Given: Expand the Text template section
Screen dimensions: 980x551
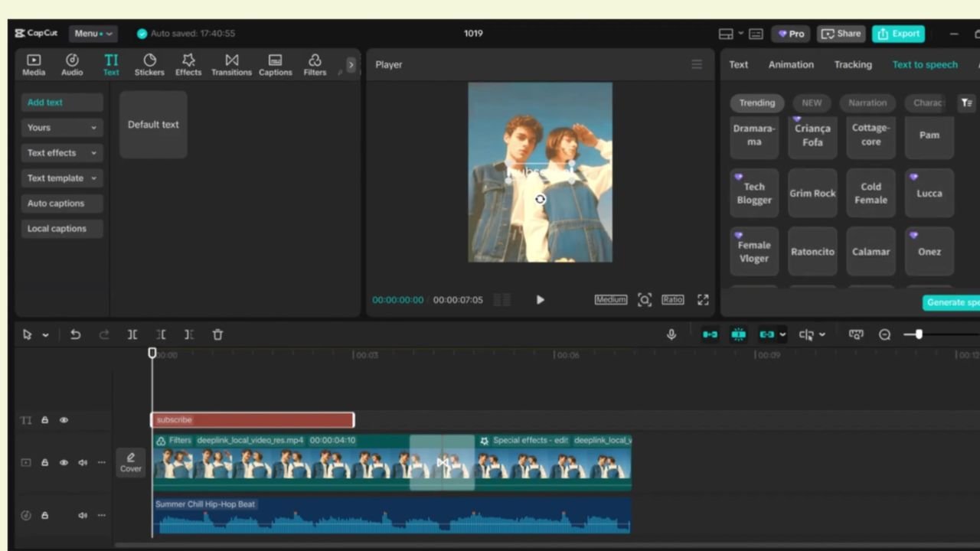Looking at the screenshot, I should point(61,178).
